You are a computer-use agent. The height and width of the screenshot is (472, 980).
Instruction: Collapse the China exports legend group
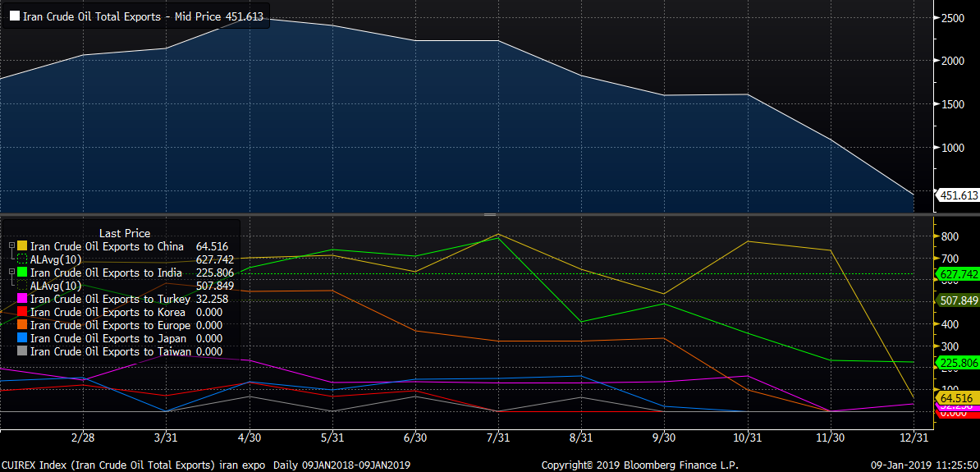(11, 247)
